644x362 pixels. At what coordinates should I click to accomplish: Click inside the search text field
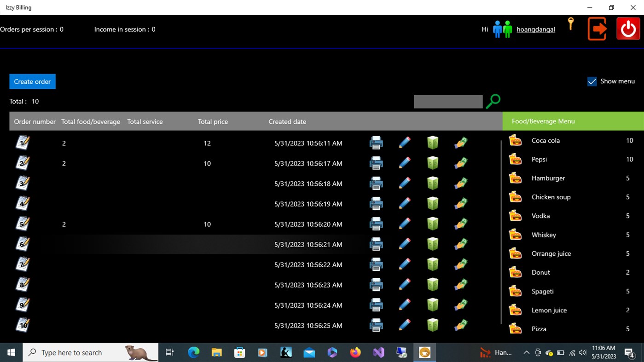click(x=447, y=101)
